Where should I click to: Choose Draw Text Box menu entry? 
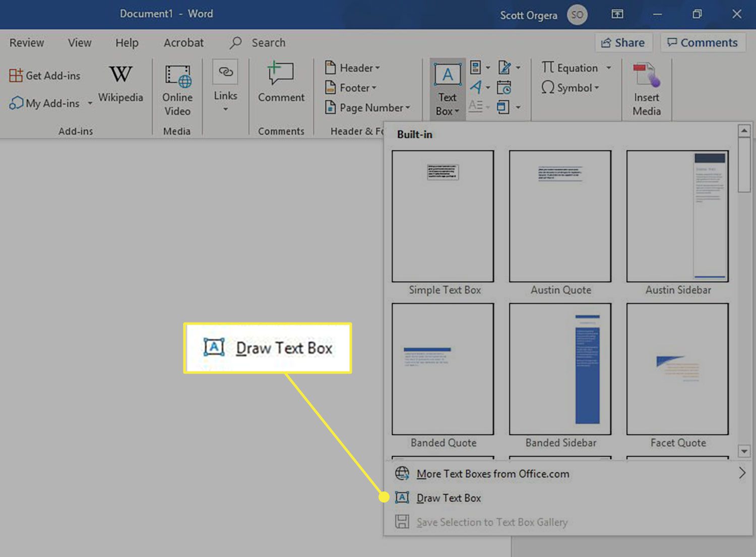[x=568, y=498]
